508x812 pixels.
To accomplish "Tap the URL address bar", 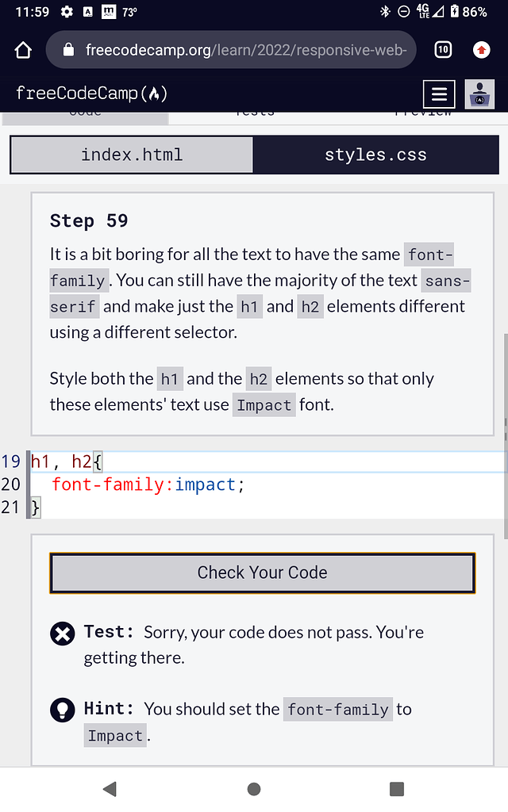I will coord(246,50).
